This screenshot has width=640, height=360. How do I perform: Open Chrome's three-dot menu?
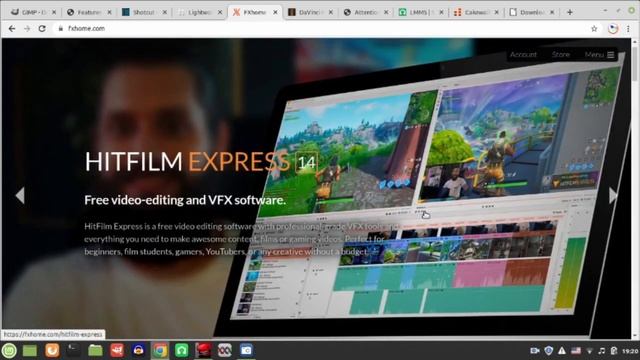pyautogui.click(x=628, y=29)
